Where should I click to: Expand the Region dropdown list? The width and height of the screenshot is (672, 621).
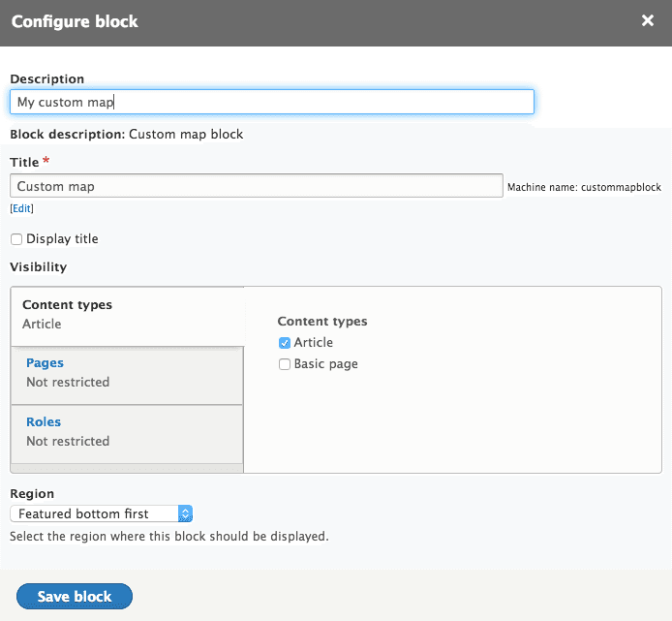[102, 513]
